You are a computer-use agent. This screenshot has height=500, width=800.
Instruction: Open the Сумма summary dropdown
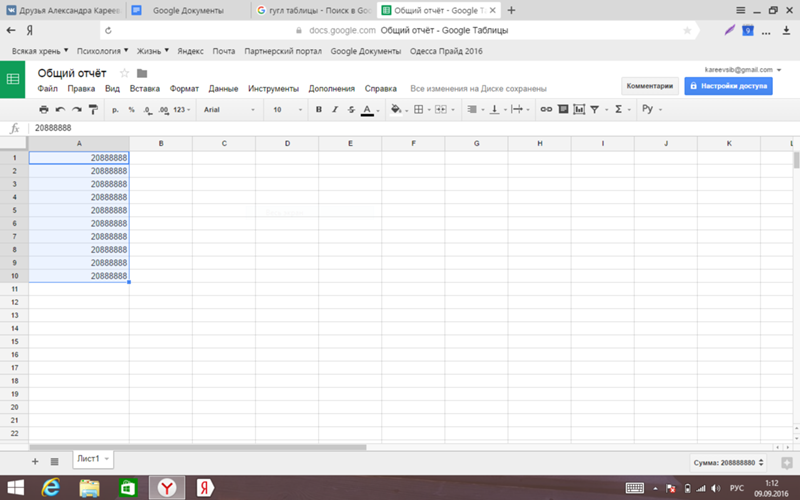tap(728, 463)
